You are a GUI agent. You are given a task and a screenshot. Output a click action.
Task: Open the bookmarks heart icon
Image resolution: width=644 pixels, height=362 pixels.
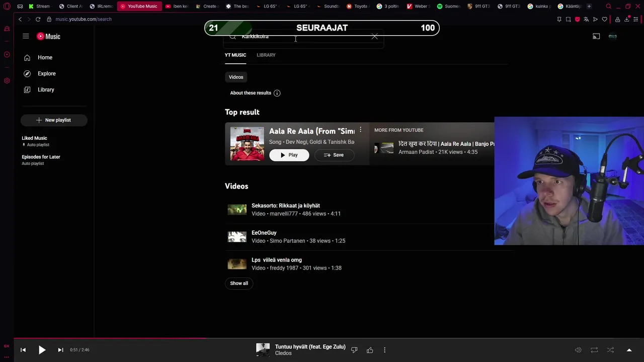click(604, 19)
